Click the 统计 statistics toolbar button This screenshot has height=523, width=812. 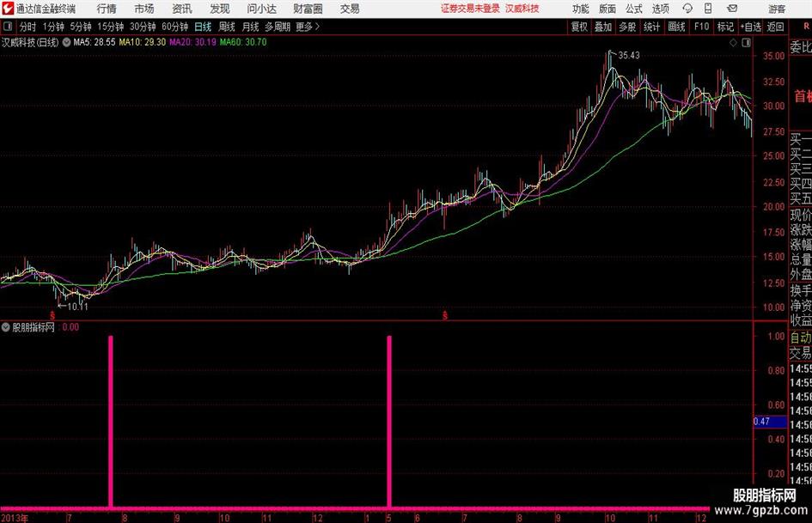[x=652, y=27]
